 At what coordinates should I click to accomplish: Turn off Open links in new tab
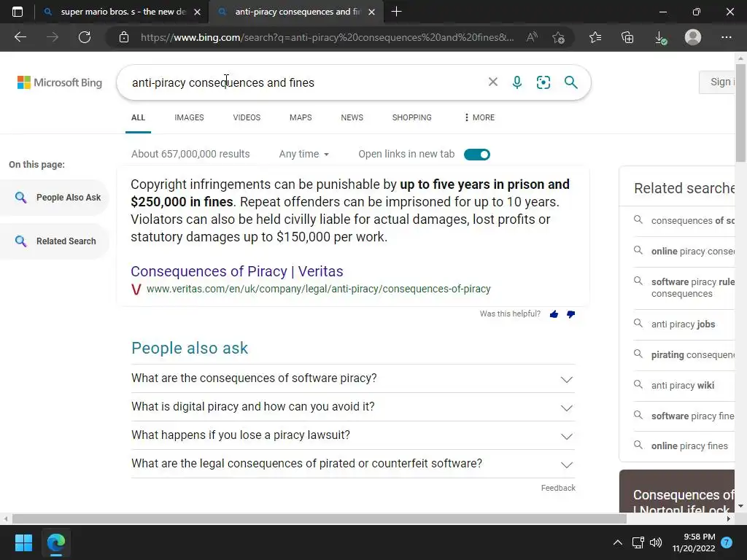[x=477, y=155]
